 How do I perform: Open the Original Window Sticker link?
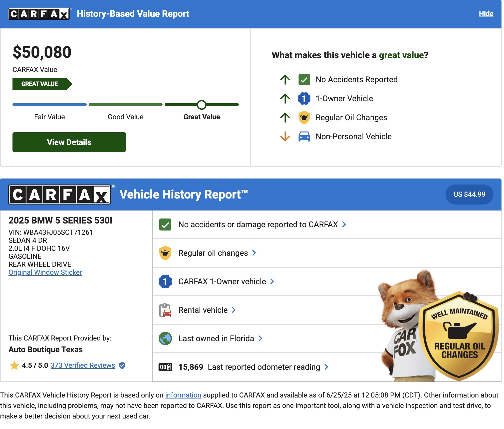point(45,272)
